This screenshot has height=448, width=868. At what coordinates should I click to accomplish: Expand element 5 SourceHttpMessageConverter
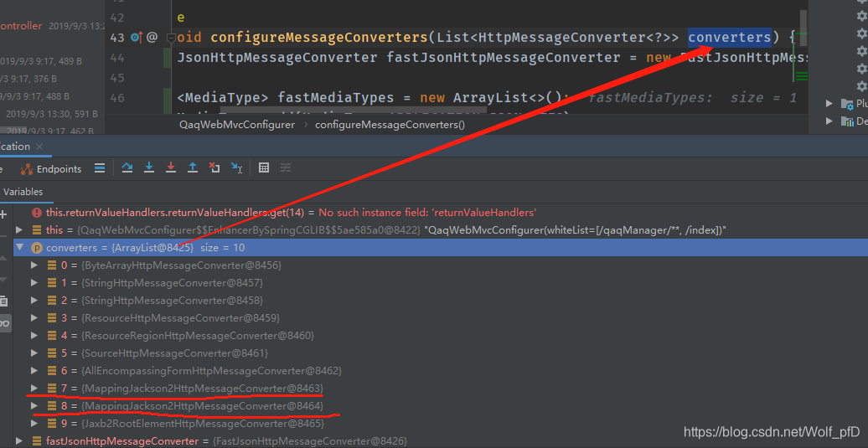coord(34,353)
